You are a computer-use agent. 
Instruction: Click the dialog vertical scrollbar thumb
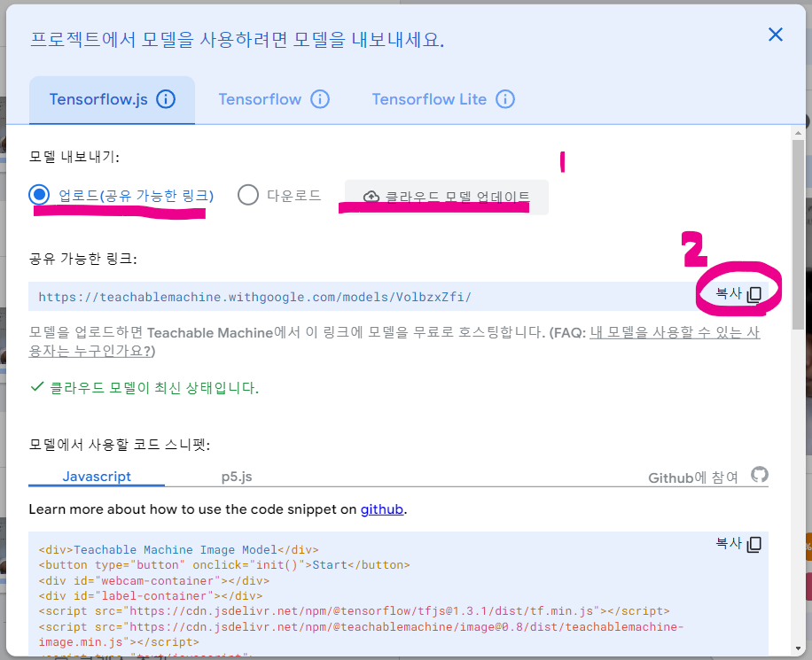click(798, 235)
